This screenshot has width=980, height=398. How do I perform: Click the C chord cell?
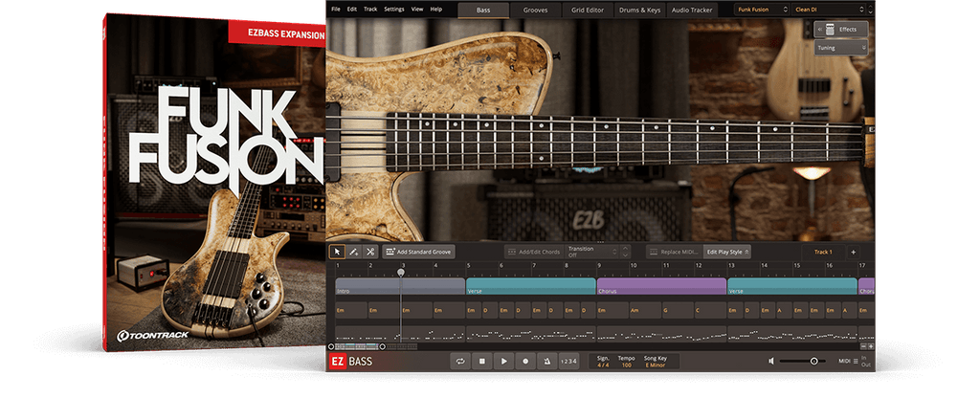click(710, 310)
